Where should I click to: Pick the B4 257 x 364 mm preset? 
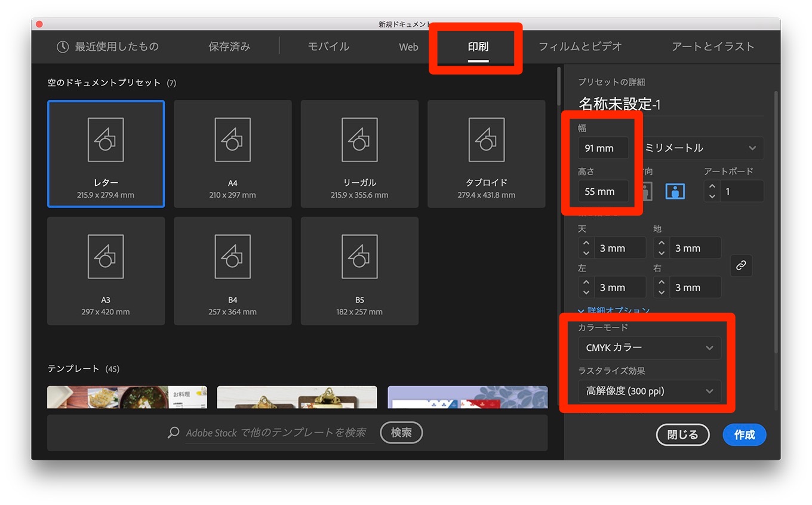click(232, 271)
